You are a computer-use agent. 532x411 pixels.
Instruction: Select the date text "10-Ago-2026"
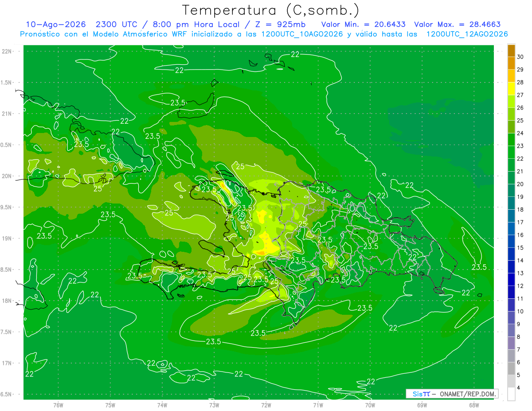coord(55,25)
